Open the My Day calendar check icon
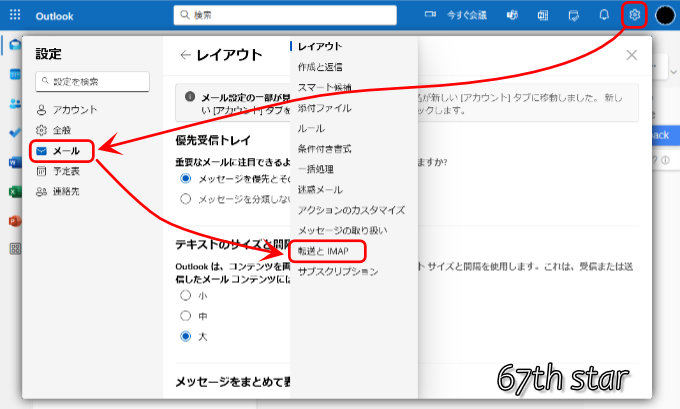The width and height of the screenshot is (680, 409). [x=573, y=16]
